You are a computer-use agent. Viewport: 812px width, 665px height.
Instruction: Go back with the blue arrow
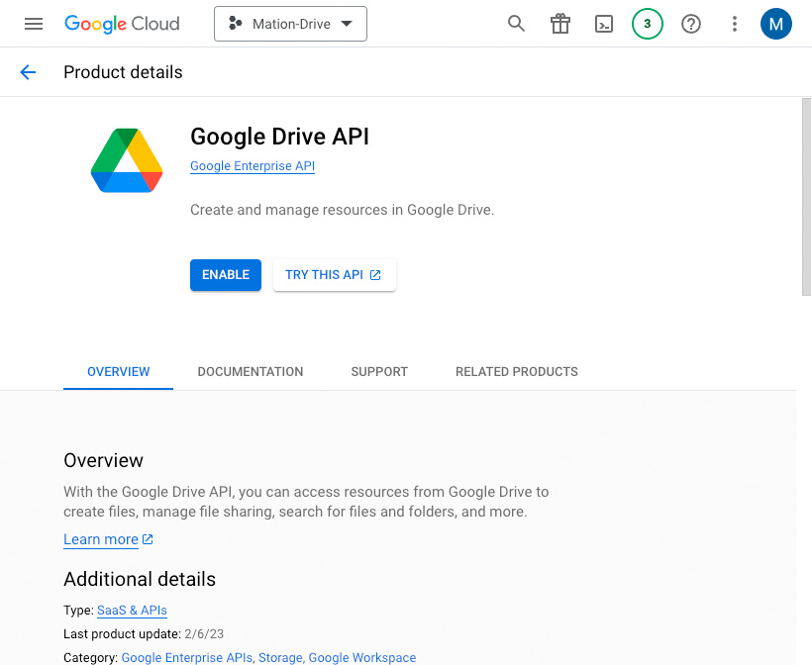[28, 72]
